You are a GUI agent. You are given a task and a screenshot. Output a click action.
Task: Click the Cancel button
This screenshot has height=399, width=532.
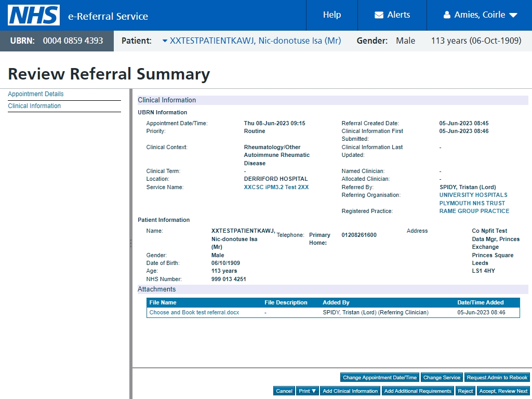click(x=284, y=391)
